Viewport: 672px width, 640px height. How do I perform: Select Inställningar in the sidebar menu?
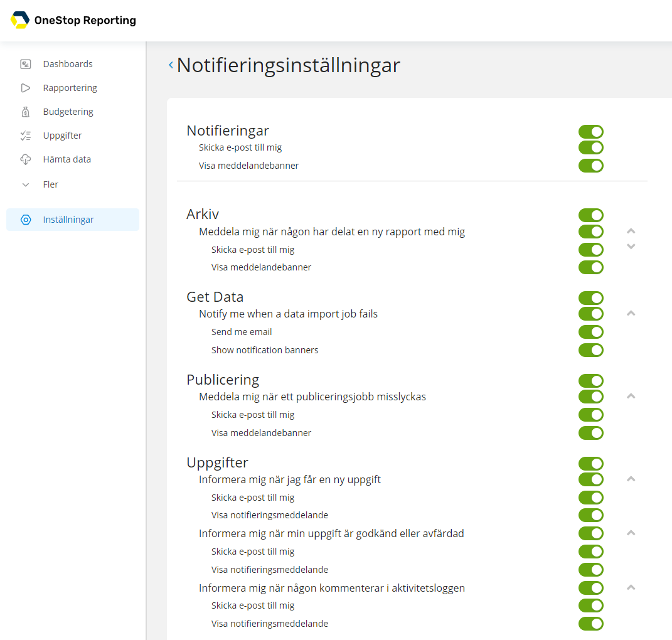(68, 220)
